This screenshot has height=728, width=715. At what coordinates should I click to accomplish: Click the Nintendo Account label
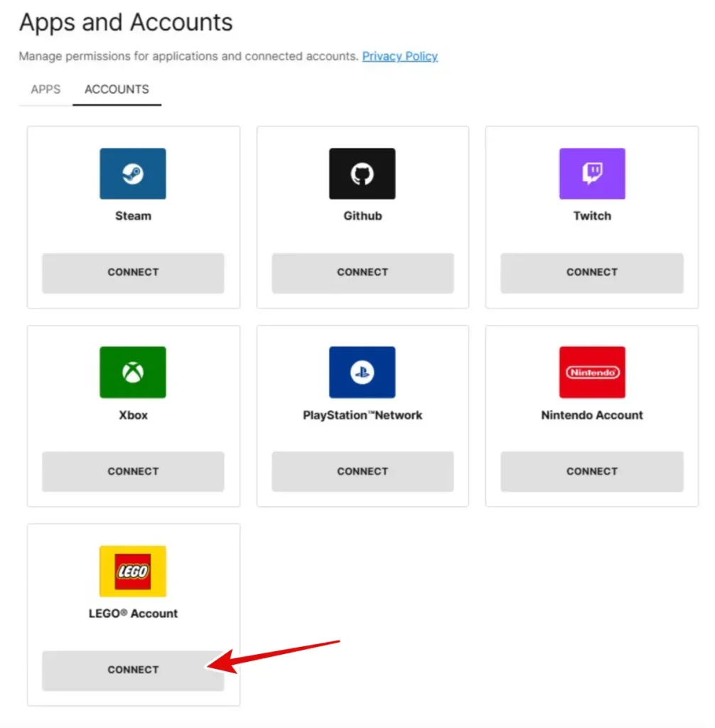click(592, 415)
